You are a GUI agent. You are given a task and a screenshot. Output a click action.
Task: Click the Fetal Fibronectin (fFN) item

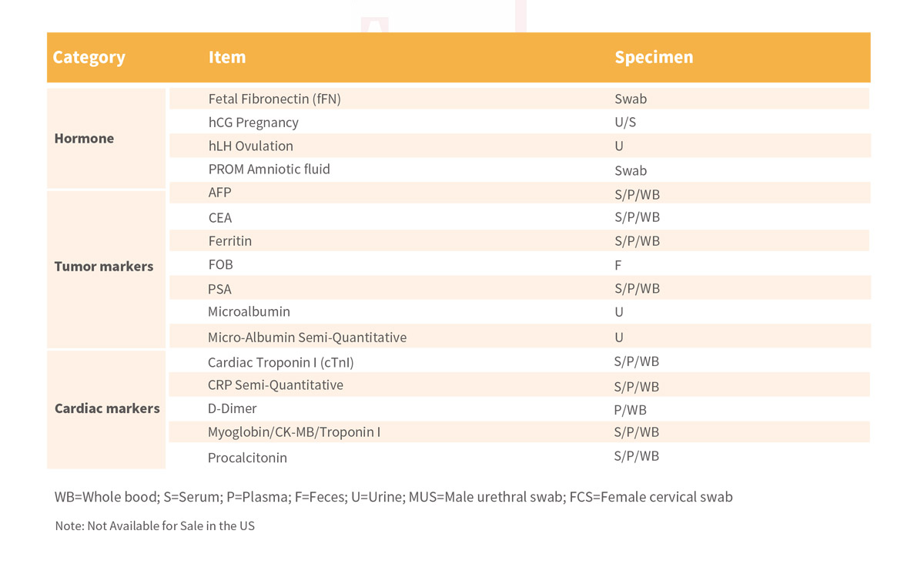274,99
